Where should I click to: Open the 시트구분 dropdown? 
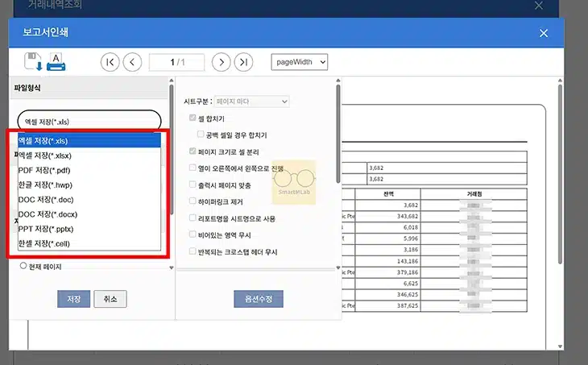click(x=251, y=102)
